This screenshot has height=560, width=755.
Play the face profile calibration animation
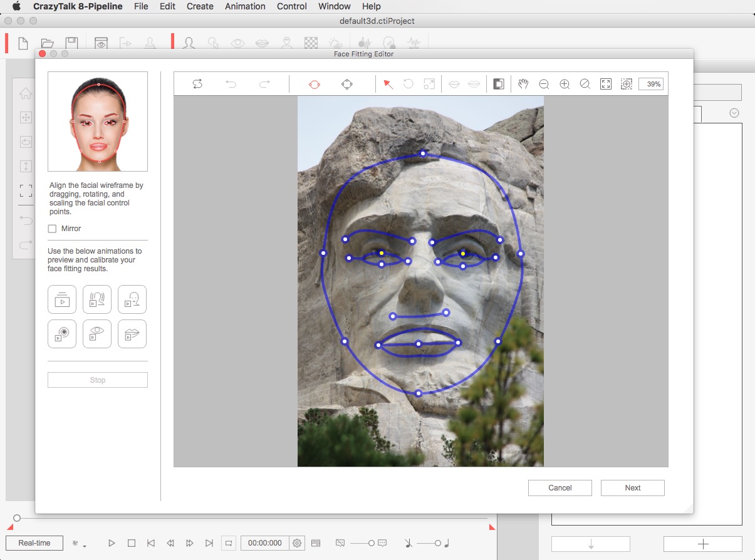click(132, 299)
